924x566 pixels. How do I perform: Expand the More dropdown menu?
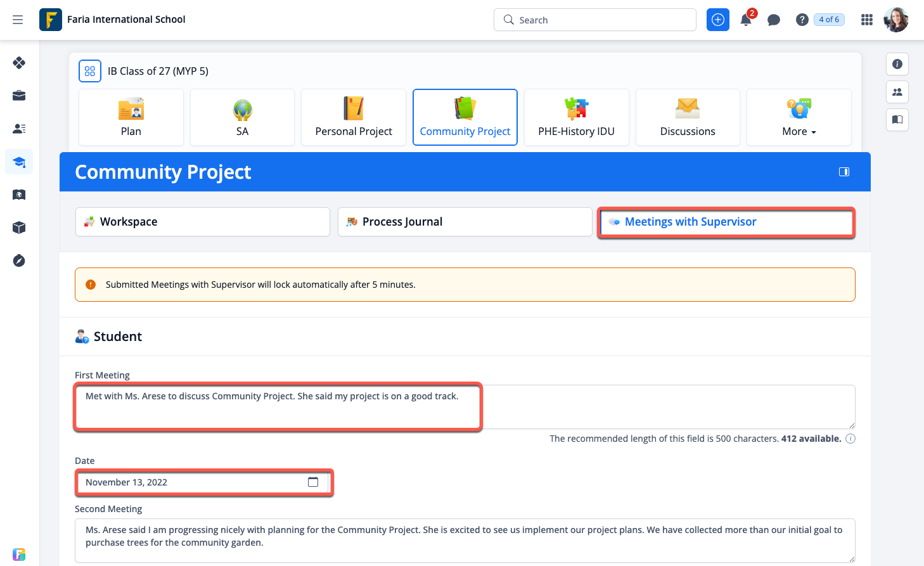click(x=799, y=117)
